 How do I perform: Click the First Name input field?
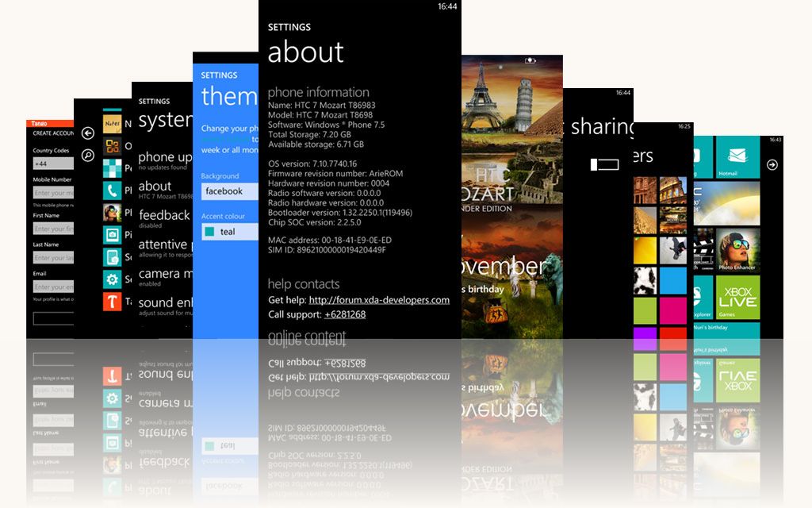(53, 229)
